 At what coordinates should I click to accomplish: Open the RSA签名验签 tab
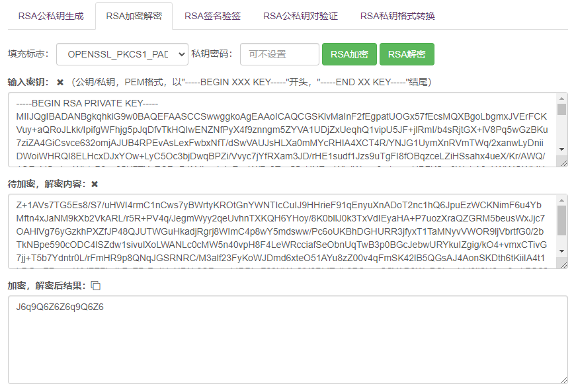pyautogui.click(x=212, y=16)
